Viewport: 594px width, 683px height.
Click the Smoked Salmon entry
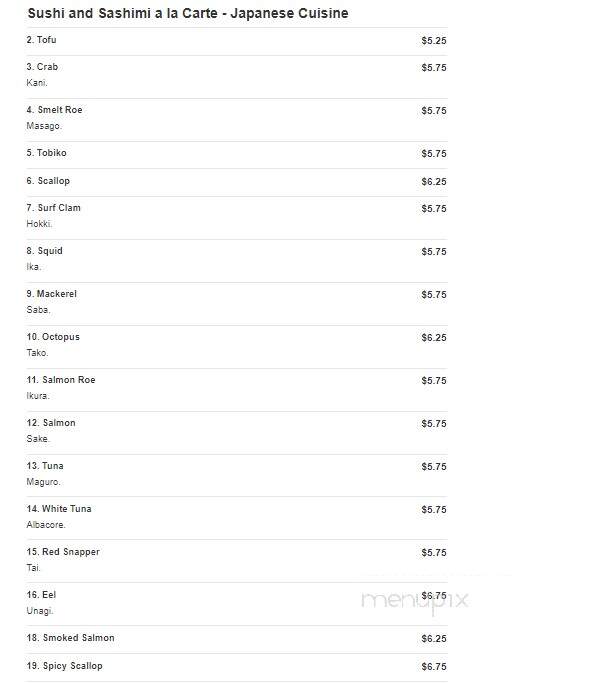click(237, 639)
